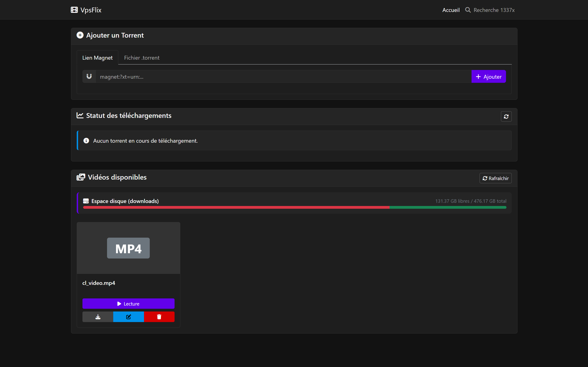Open the Recherche 1337x link
This screenshot has height=367, width=588.
494,10
